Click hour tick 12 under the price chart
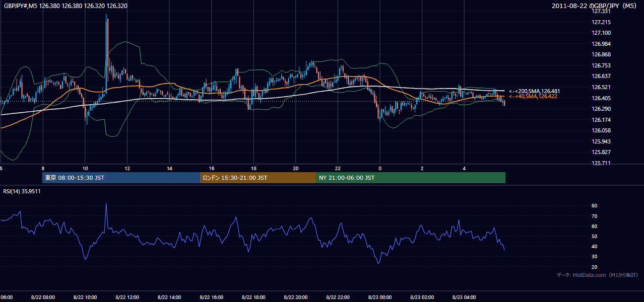 127,169
